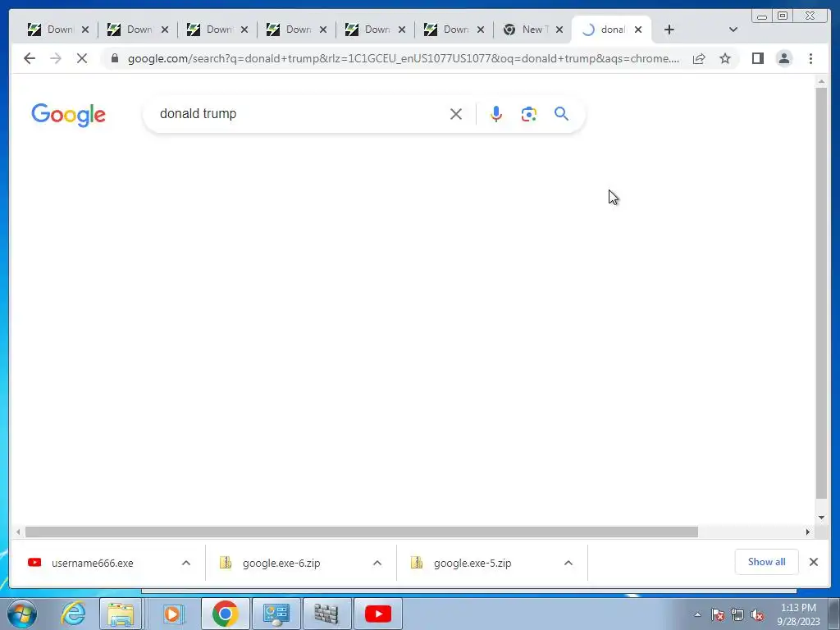840x630 pixels.
Task: Close the New Tab tab
Action: tap(559, 30)
